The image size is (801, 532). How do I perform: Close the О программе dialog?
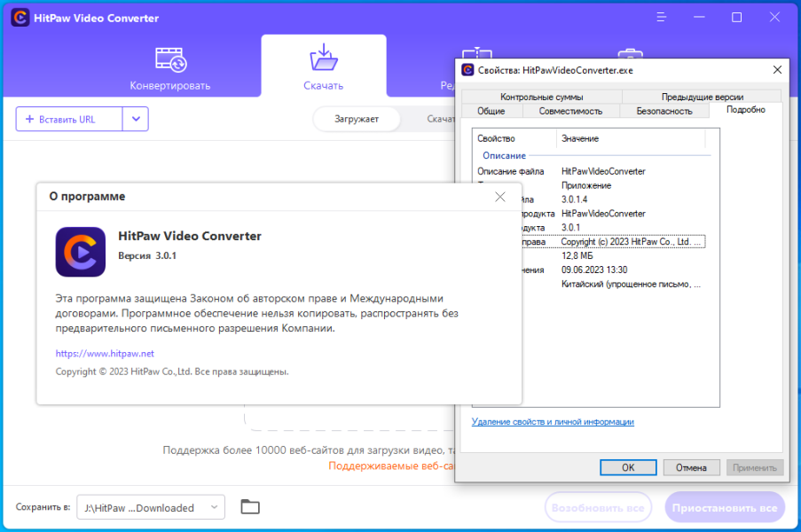[x=500, y=197]
